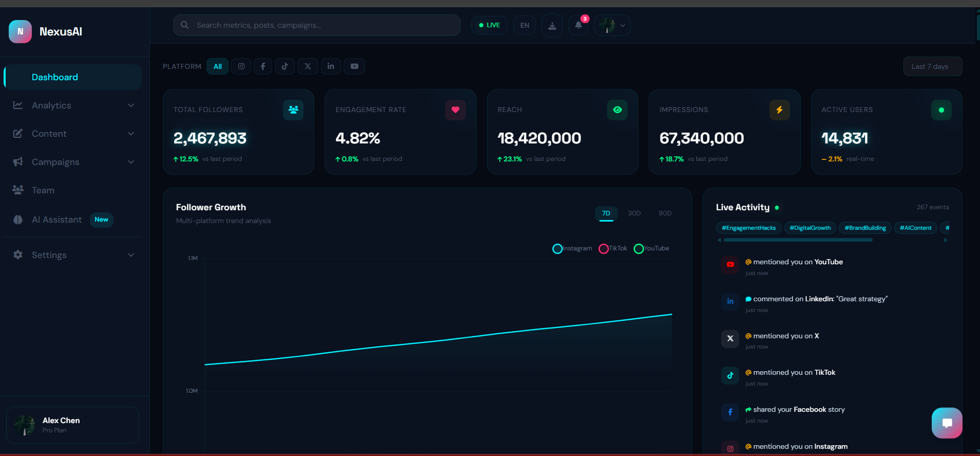Click the #DigitalGrowth hashtag chip
This screenshot has width=980, height=456.
click(x=810, y=228)
